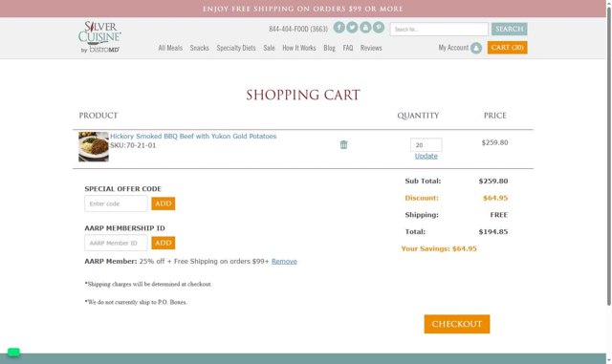Open the Pinterest social icon
This screenshot has height=364, width=612.
tap(379, 28)
